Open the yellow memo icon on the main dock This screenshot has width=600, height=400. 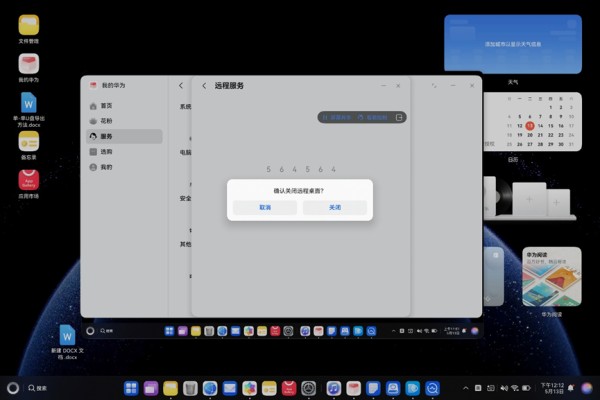point(269,389)
